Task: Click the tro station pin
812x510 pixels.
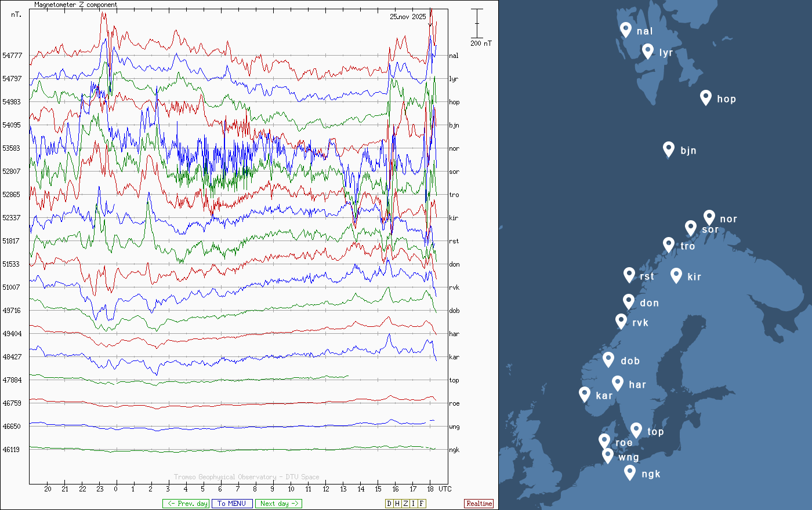Action: 669,245
